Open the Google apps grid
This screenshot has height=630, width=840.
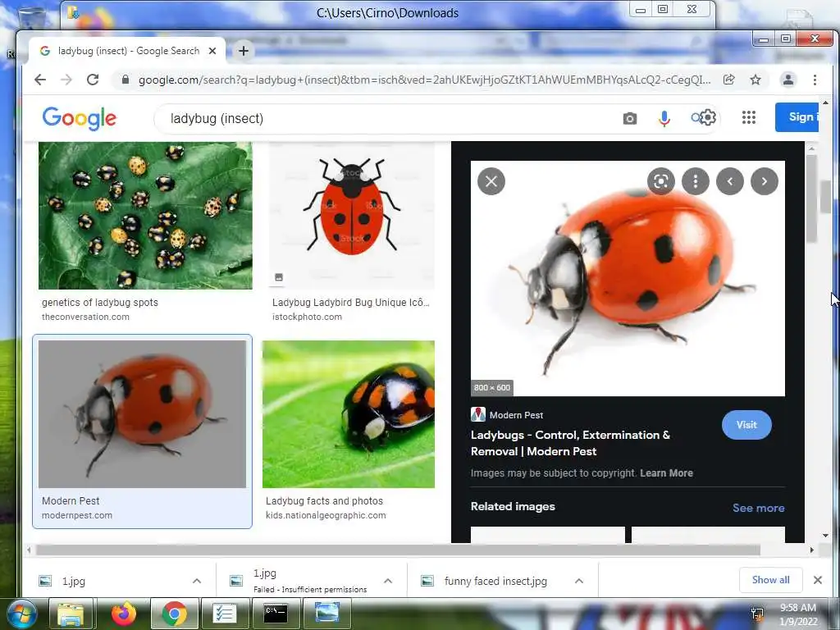749,117
